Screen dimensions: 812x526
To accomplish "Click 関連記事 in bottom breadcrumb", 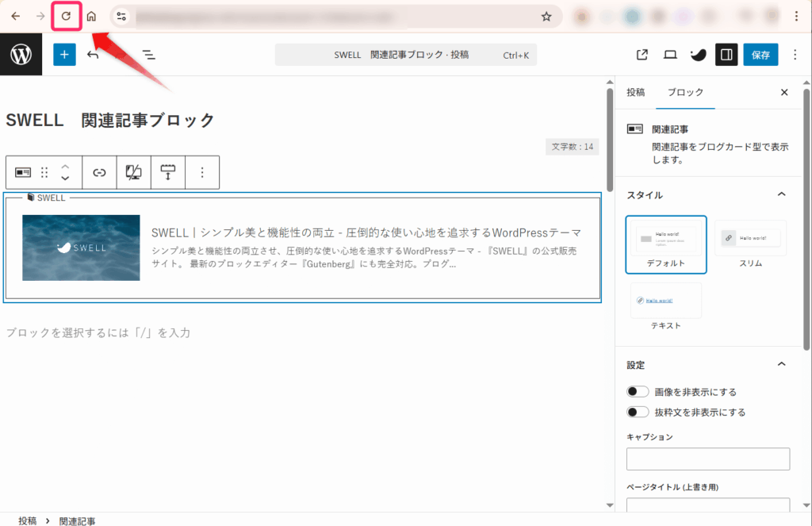I will (x=77, y=520).
